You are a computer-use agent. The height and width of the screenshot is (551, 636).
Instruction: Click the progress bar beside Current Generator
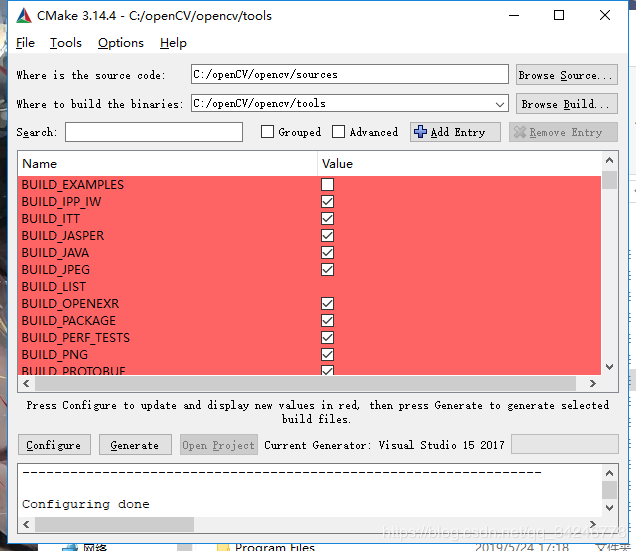pyautogui.click(x=565, y=444)
